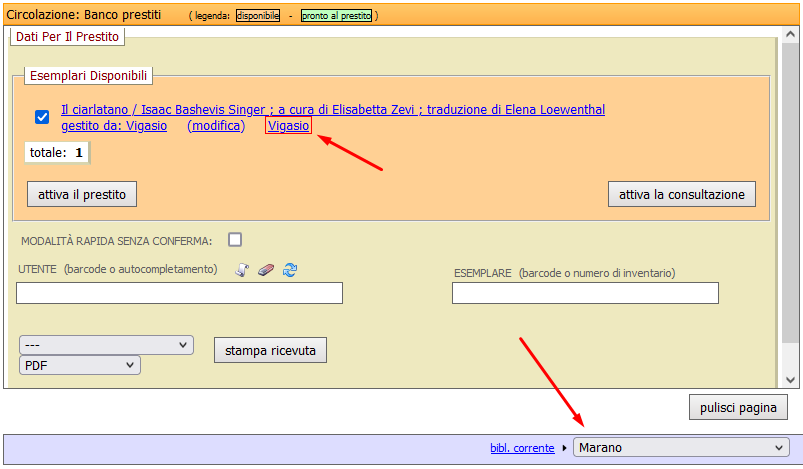Click the blue refresh arrows icon

coord(290,270)
